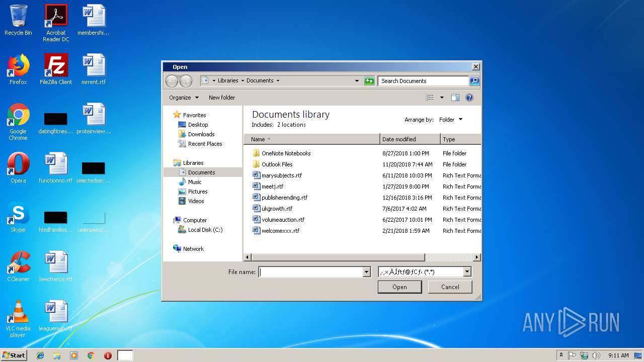Open the File name history dropdown

366,272
